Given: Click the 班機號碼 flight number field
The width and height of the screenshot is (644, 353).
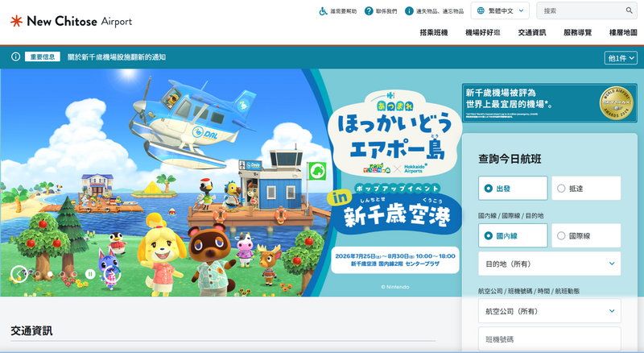Looking at the screenshot, I should coord(550,339).
